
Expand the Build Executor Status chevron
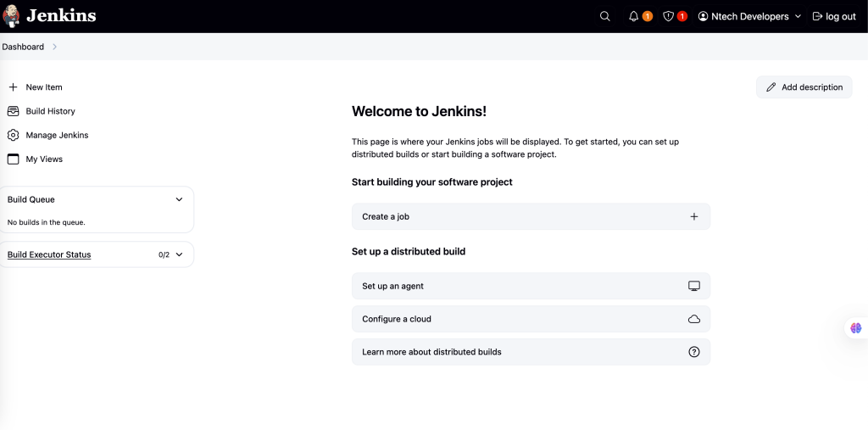click(179, 255)
